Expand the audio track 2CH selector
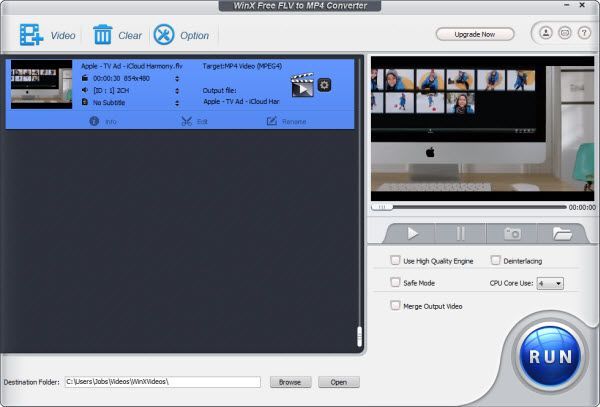 pos(177,89)
